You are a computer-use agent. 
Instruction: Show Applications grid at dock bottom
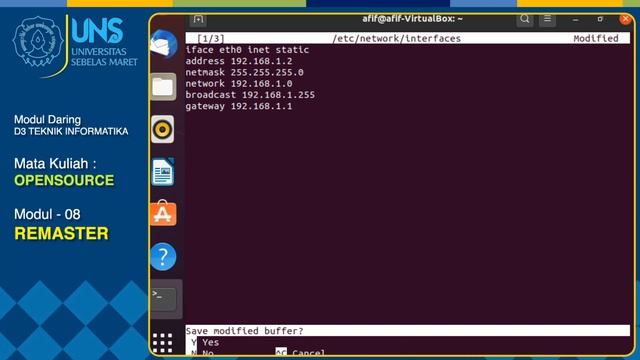click(162, 343)
